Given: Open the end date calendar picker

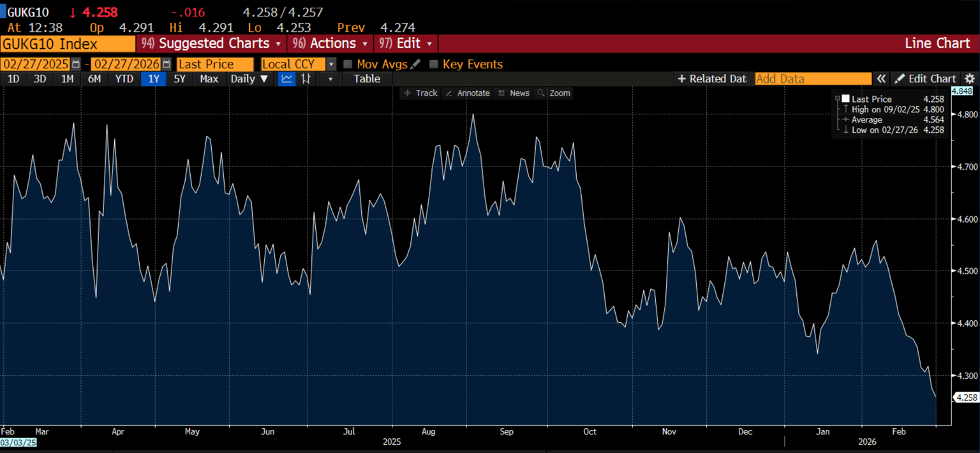Looking at the screenshot, I should pos(167,64).
